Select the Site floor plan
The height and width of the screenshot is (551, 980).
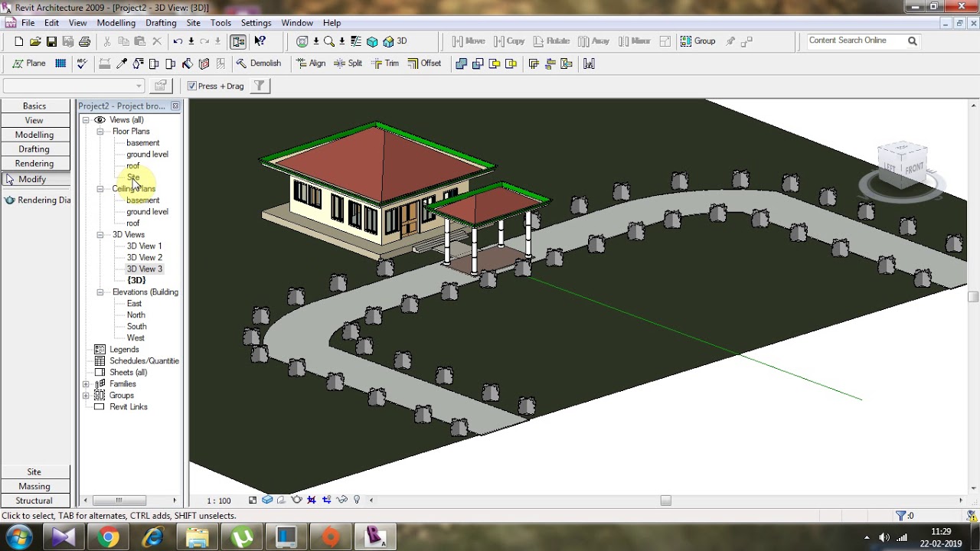(133, 178)
